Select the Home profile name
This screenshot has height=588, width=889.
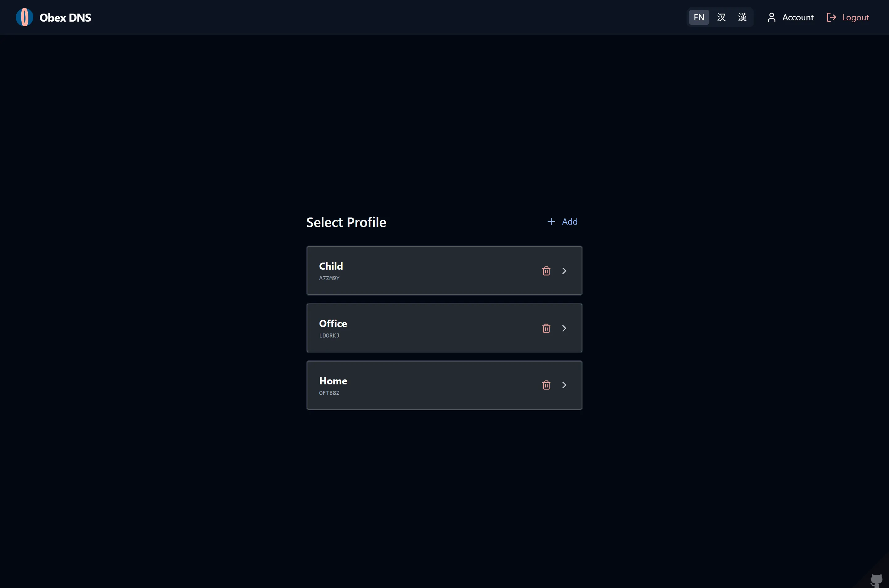point(333,381)
